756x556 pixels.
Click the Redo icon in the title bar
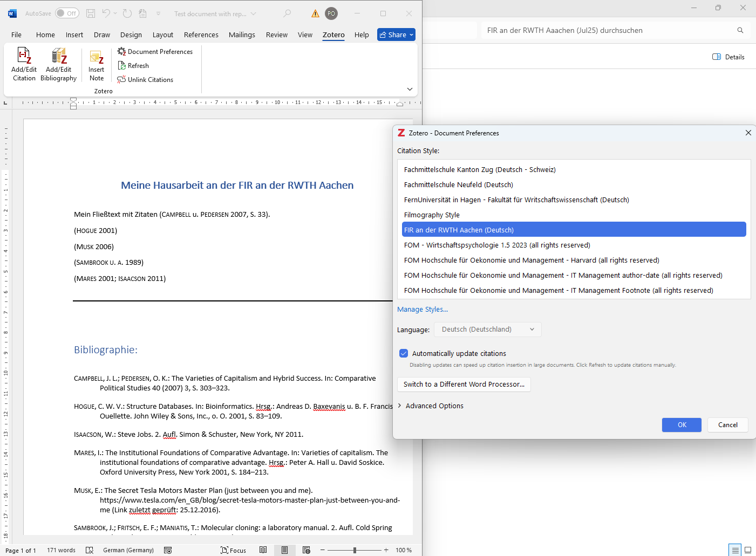(127, 13)
